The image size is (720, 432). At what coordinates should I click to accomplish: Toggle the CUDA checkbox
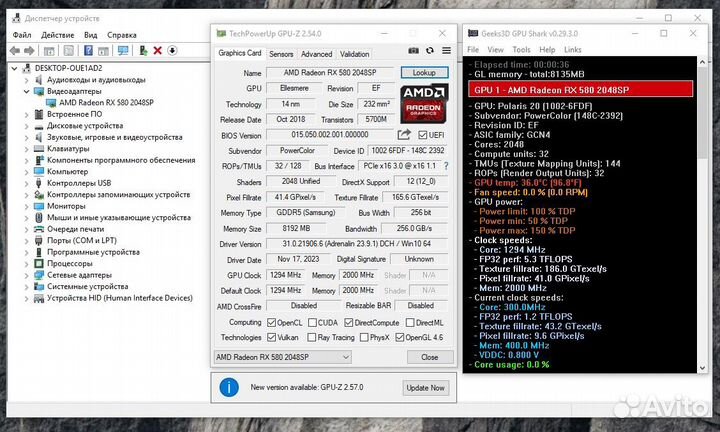pos(312,323)
